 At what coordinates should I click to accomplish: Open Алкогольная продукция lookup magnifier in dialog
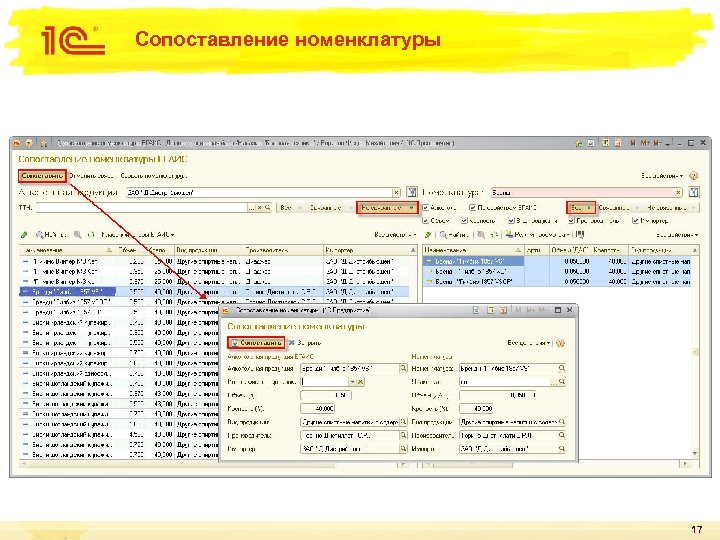(403, 368)
